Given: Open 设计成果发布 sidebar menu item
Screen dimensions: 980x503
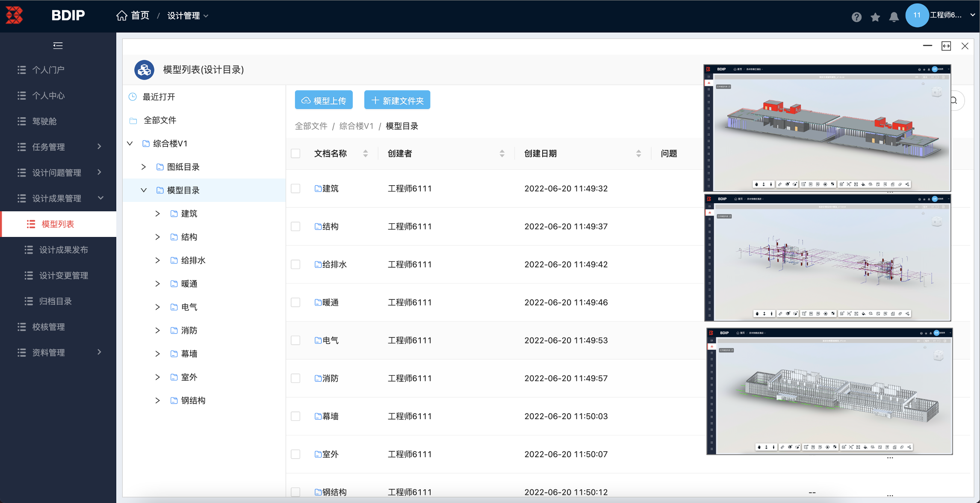Looking at the screenshot, I should [x=63, y=250].
